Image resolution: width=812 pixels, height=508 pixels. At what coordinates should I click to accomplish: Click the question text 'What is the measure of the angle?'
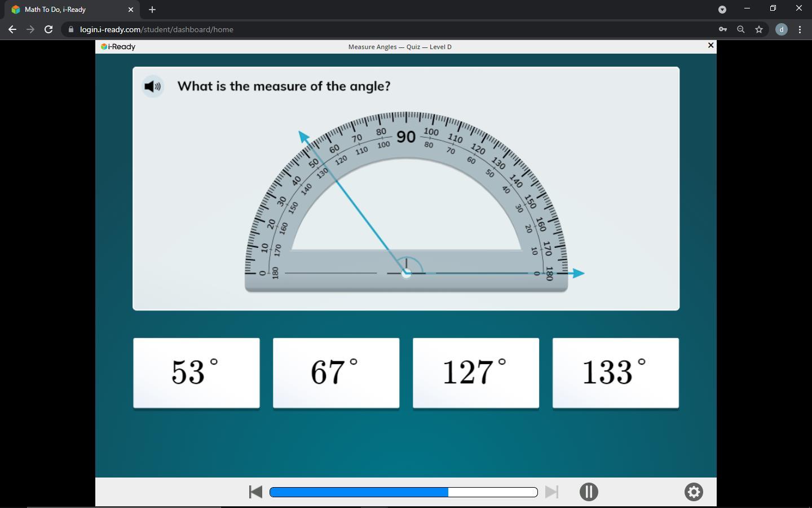pyautogui.click(x=284, y=86)
